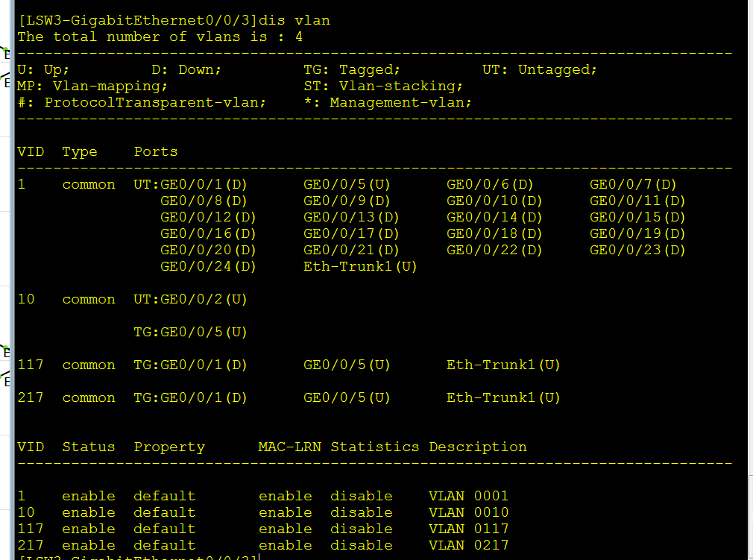Screen dimensions: 753x560
Task: Click the "ST: Vlan-stacking;" legend text
Action: [383, 86]
